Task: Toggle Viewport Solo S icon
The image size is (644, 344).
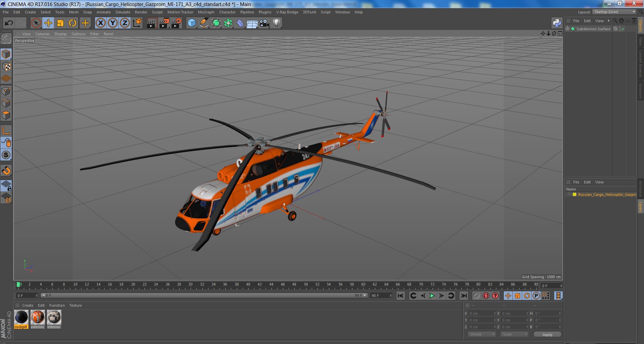Action: [6, 155]
